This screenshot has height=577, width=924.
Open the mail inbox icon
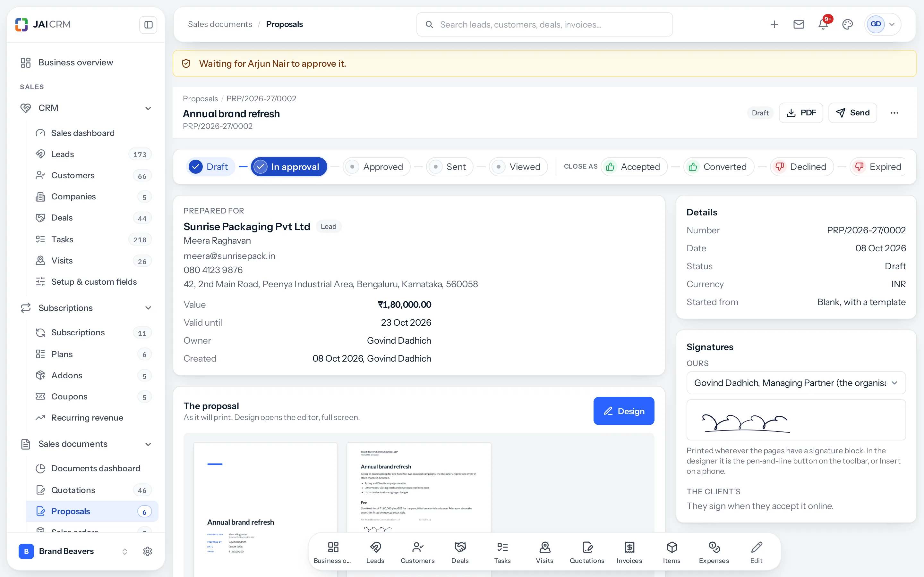(798, 24)
